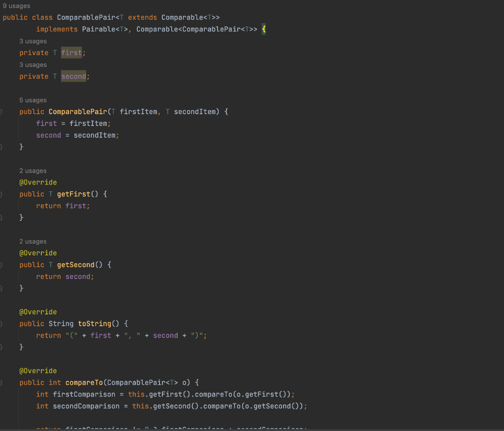
Task: Open '3 usages' hint above the second field
Action: [x=33, y=64]
